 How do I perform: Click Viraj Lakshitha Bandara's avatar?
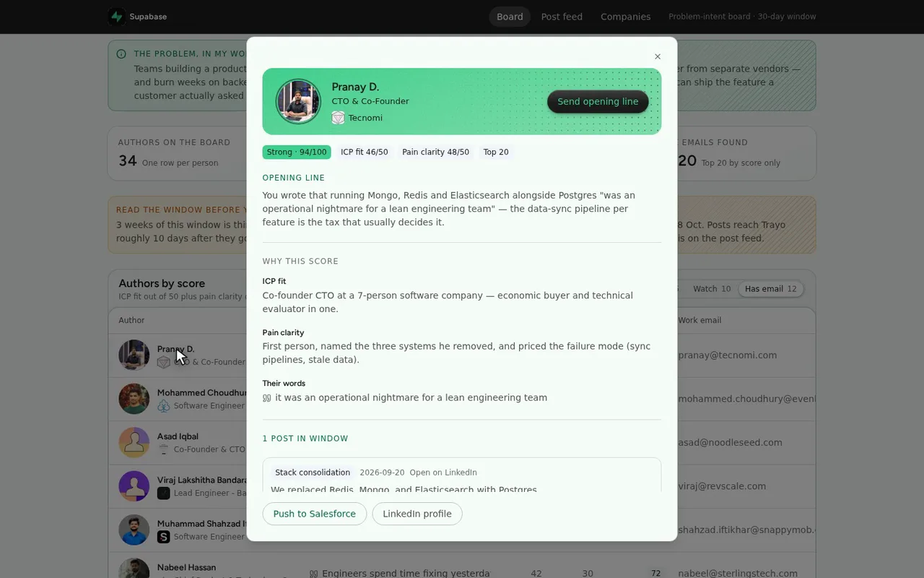[134, 486]
